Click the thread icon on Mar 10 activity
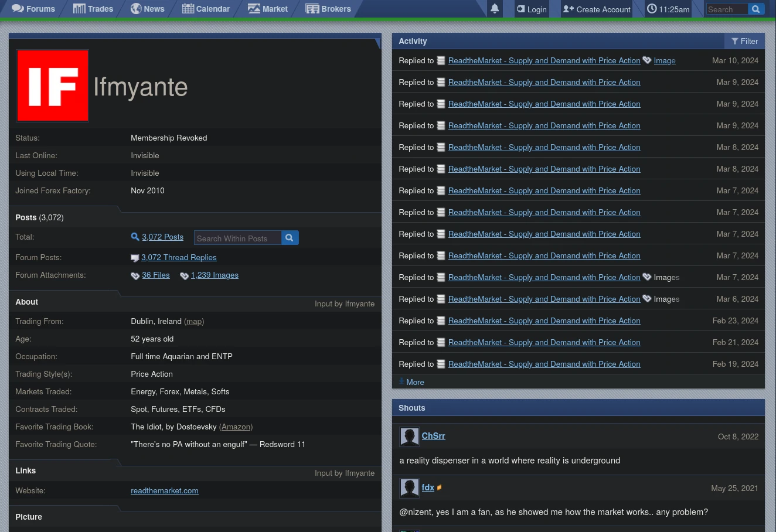The height and width of the screenshot is (532, 776). (x=441, y=60)
